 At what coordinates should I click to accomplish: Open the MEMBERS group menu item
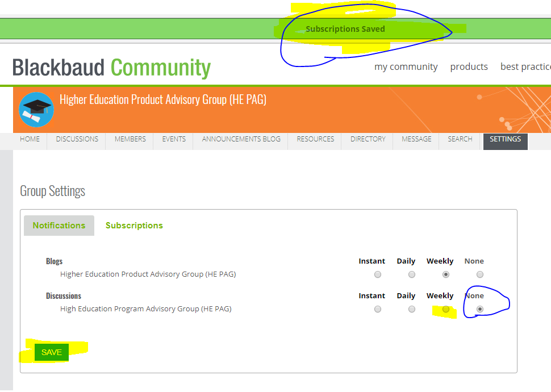click(x=130, y=139)
